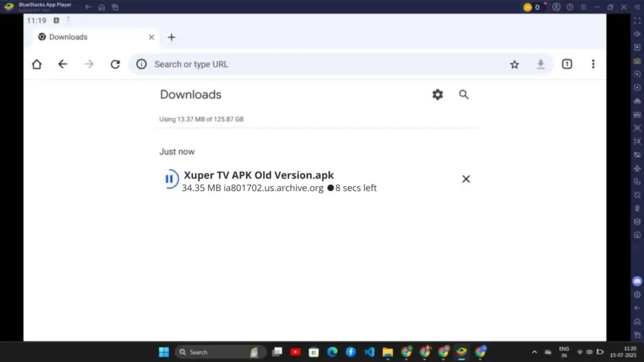
Task: Switch to the Downloads tab
Action: coord(67,37)
